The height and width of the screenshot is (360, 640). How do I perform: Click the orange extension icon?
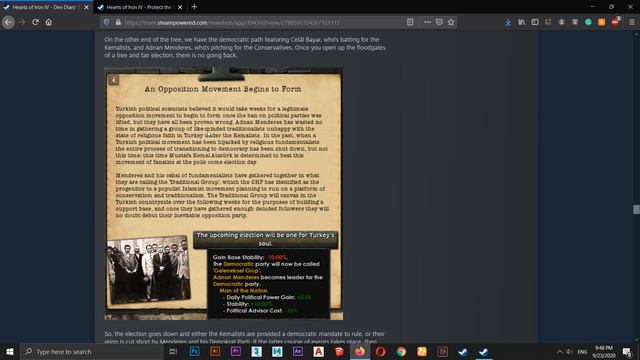coord(602,22)
